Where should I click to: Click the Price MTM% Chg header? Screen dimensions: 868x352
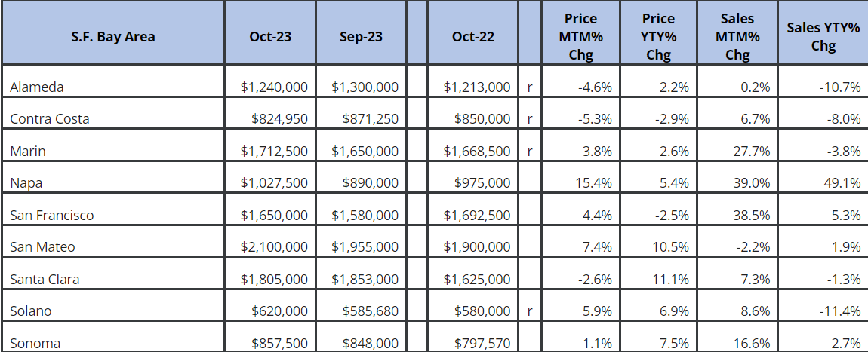(x=580, y=36)
